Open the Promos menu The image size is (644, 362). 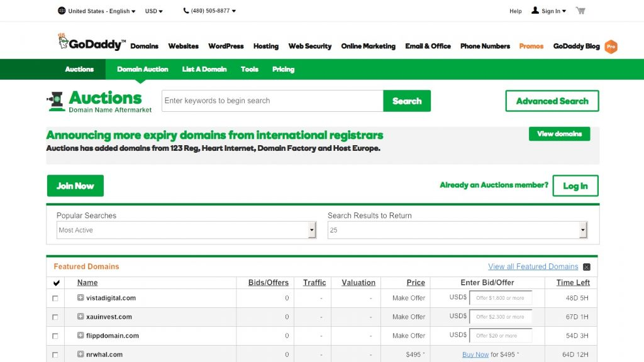[531, 46]
